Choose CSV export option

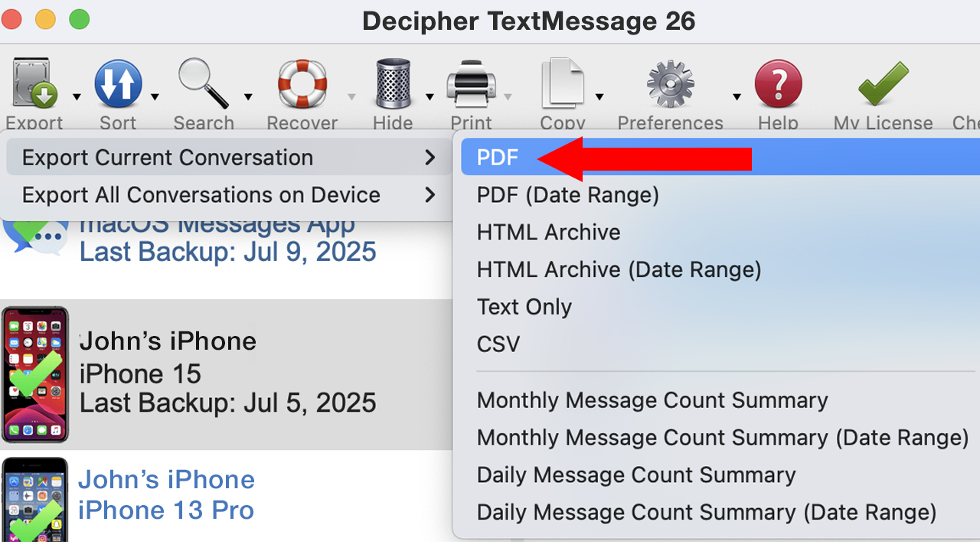(498, 344)
